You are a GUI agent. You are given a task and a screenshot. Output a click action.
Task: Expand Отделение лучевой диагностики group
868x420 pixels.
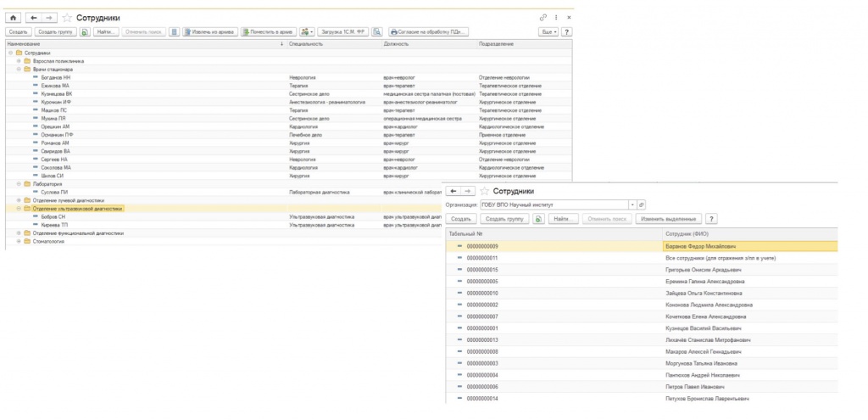coord(19,200)
